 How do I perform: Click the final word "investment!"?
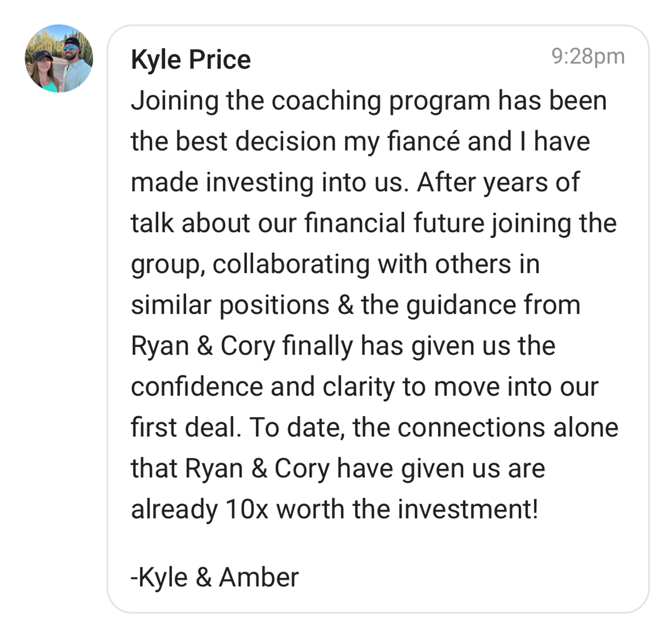coord(468,509)
